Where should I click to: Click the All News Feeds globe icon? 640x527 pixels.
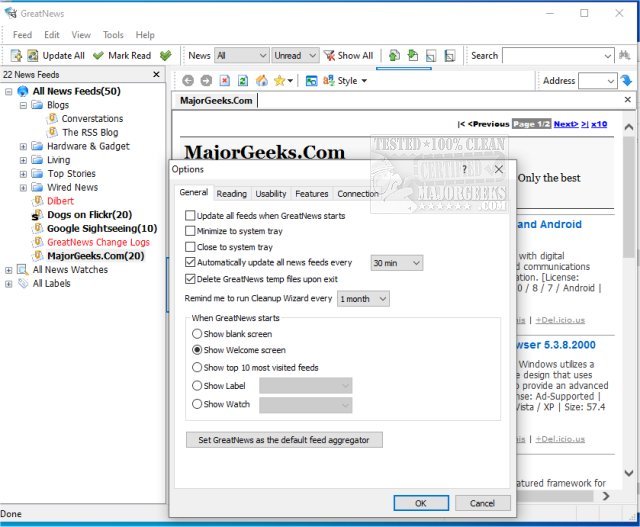pyautogui.click(x=23, y=91)
